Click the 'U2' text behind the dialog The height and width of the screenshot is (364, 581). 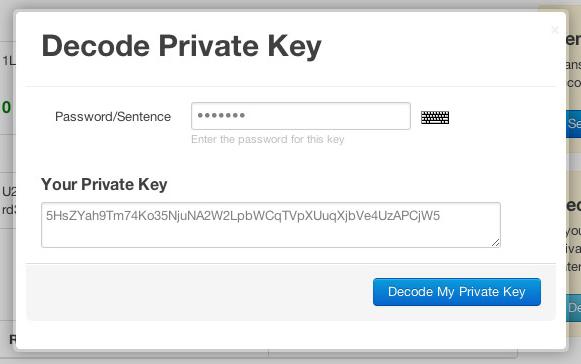tap(9, 192)
